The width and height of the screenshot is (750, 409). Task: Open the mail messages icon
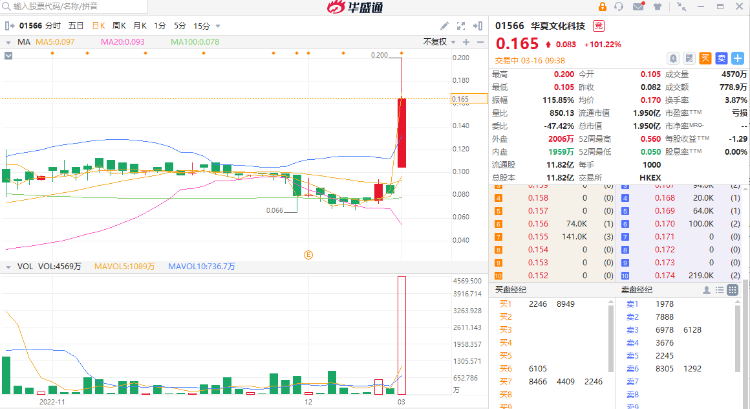tap(639, 6)
